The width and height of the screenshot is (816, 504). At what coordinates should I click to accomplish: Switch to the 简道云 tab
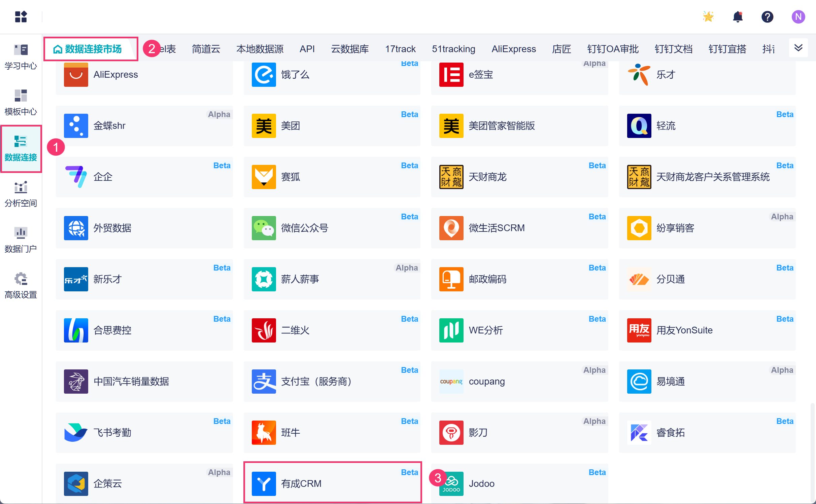[206, 49]
